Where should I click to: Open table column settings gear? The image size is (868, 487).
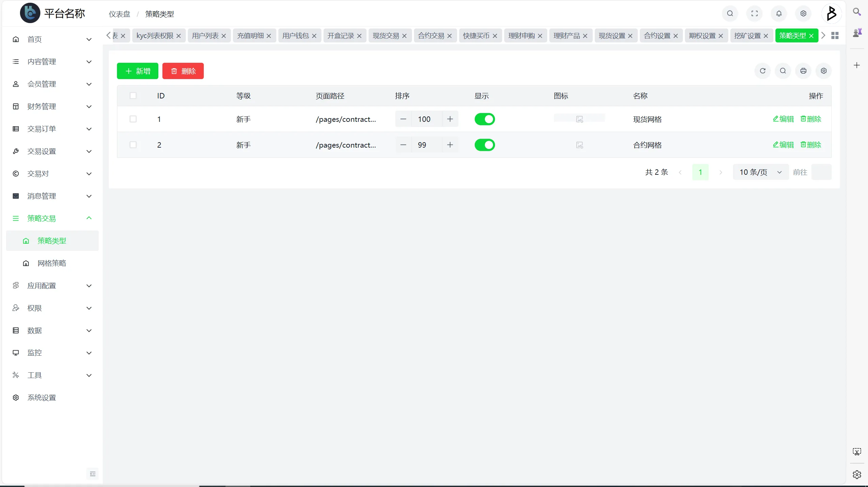pyautogui.click(x=824, y=71)
